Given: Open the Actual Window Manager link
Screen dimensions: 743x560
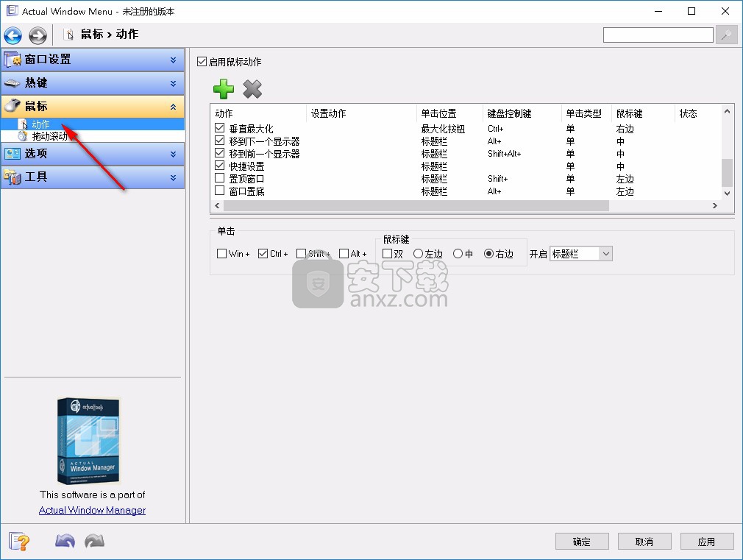Looking at the screenshot, I should (x=92, y=510).
